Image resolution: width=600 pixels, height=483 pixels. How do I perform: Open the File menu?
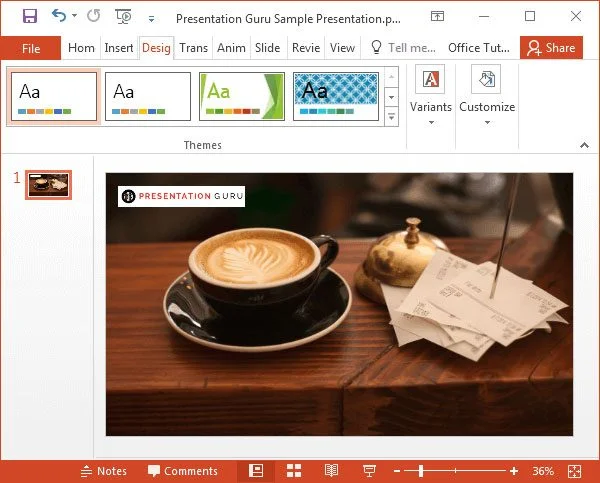[31, 48]
